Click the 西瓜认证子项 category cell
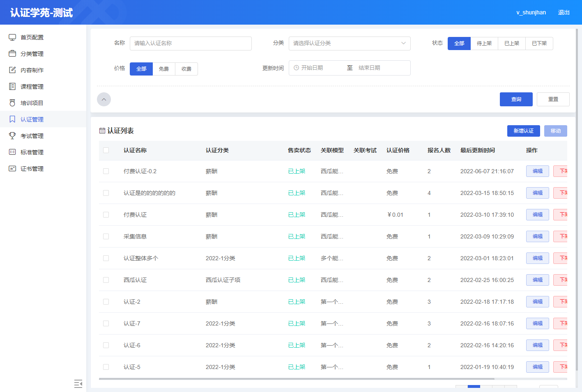582x392 pixels. click(x=223, y=280)
